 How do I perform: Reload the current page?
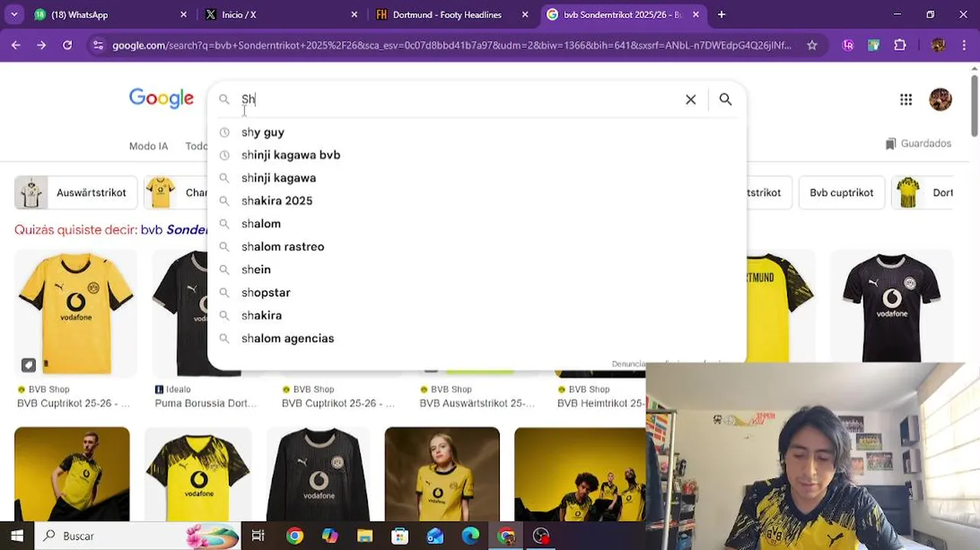click(x=67, y=45)
